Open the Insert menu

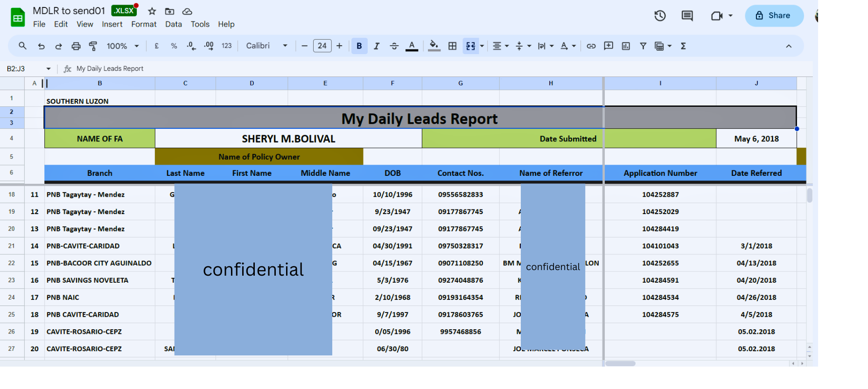point(112,24)
